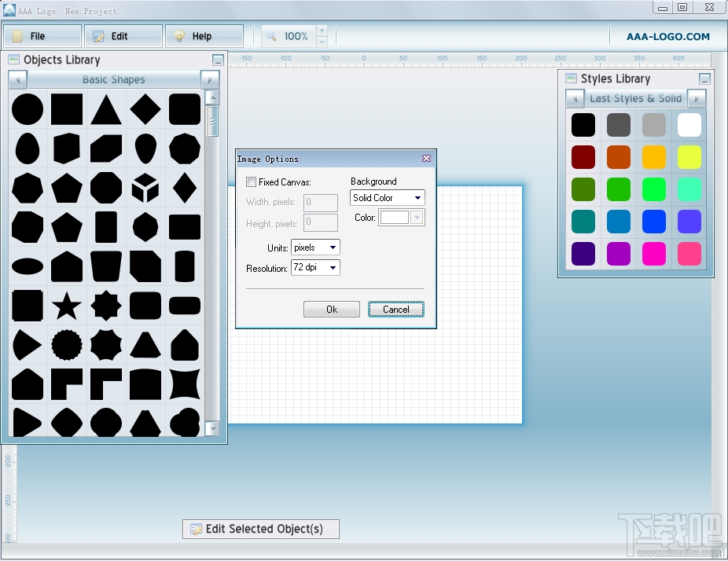Select the top-row rounded square shape

(x=185, y=109)
